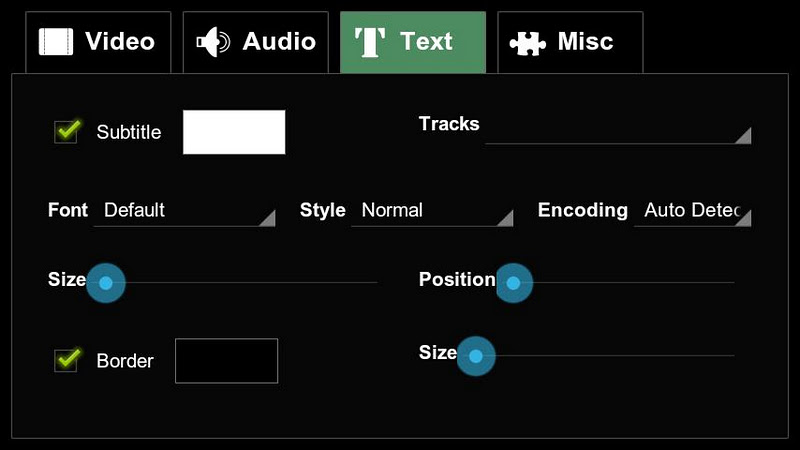Open the Misc settings tab
Viewport: 800px width, 450px height.
[570, 42]
